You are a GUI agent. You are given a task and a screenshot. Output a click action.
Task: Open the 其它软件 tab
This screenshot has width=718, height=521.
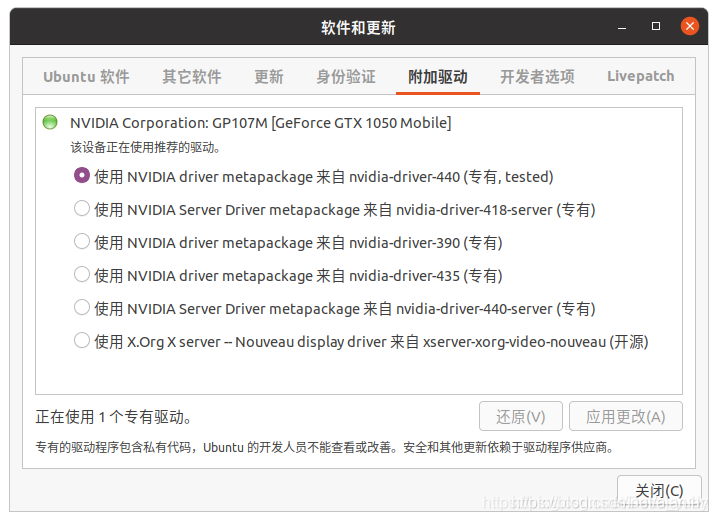point(192,76)
